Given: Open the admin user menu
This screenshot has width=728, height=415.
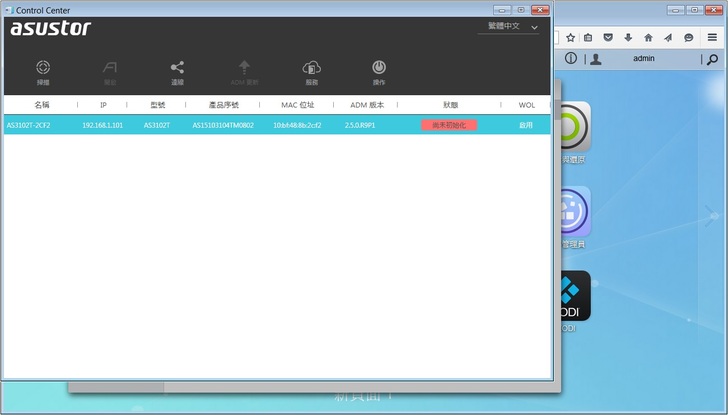Looking at the screenshot, I should tap(642, 59).
